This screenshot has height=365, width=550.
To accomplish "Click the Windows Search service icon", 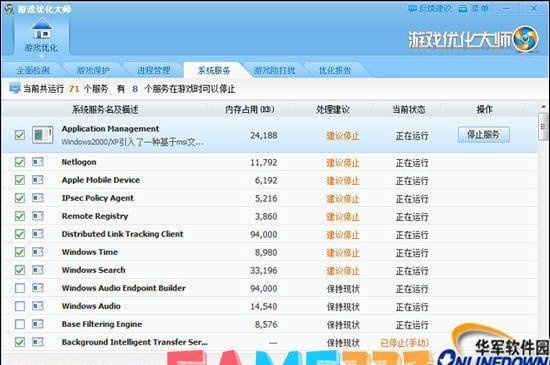I will coord(38,270).
